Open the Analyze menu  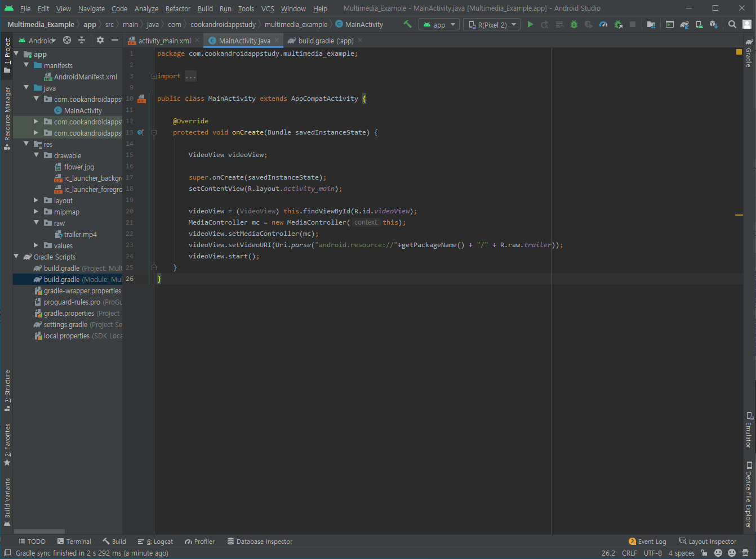coord(146,8)
